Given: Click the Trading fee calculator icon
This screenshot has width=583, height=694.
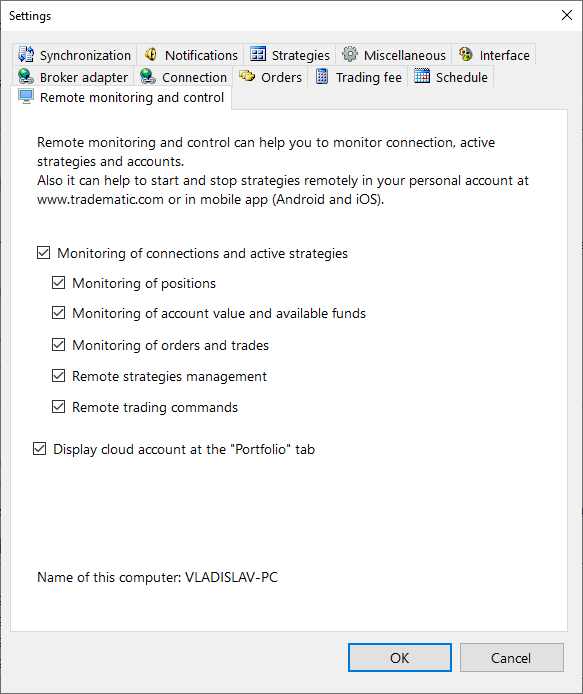Looking at the screenshot, I should coord(322,76).
